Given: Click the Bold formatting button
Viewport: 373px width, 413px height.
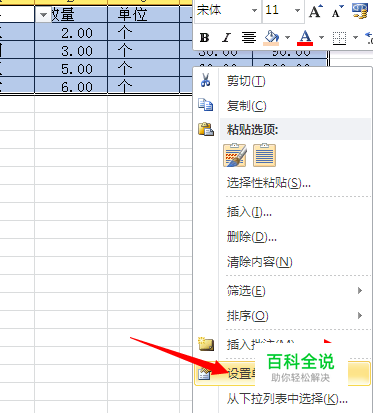Looking at the screenshot, I should coord(204,38).
